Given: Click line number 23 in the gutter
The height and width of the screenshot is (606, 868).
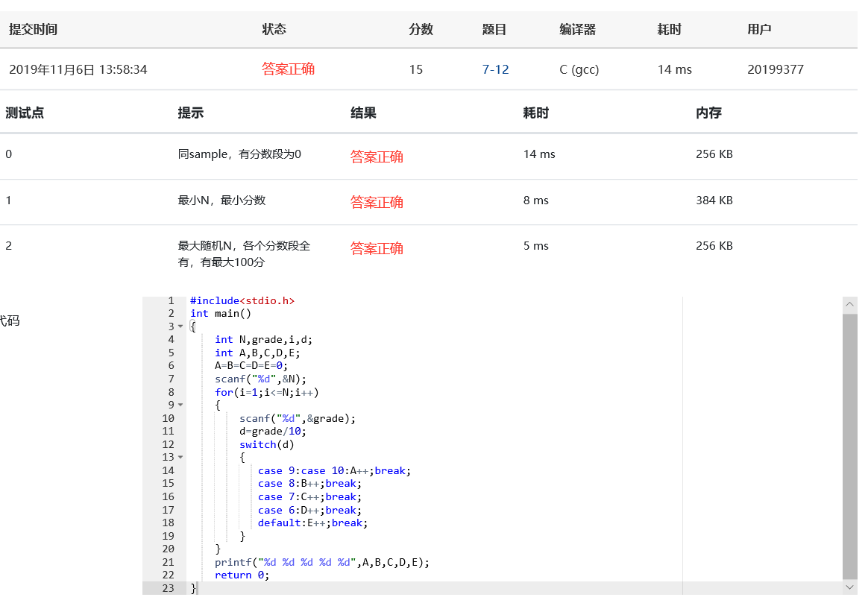Looking at the screenshot, I should 169,587.
